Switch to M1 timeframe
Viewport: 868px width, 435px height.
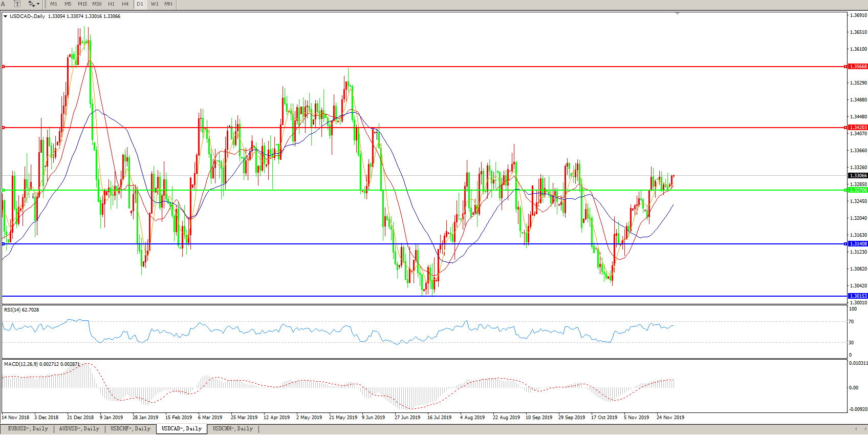point(54,4)
